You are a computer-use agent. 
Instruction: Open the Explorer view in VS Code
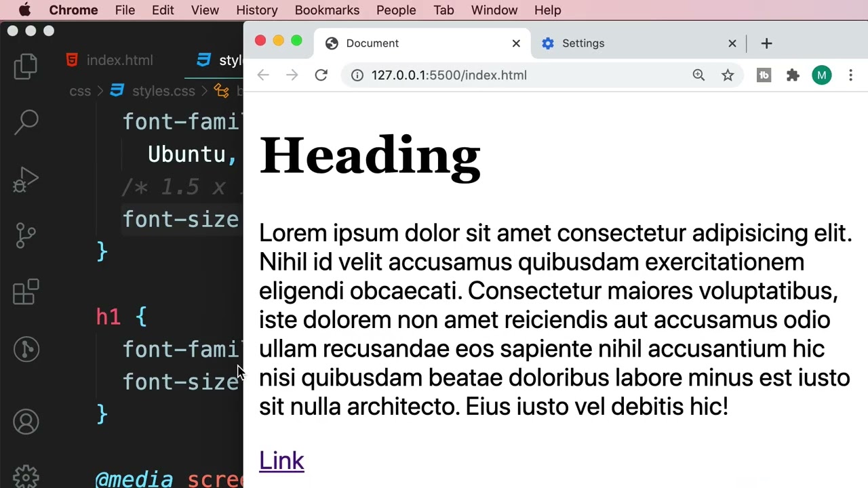[x=26, y=66]
